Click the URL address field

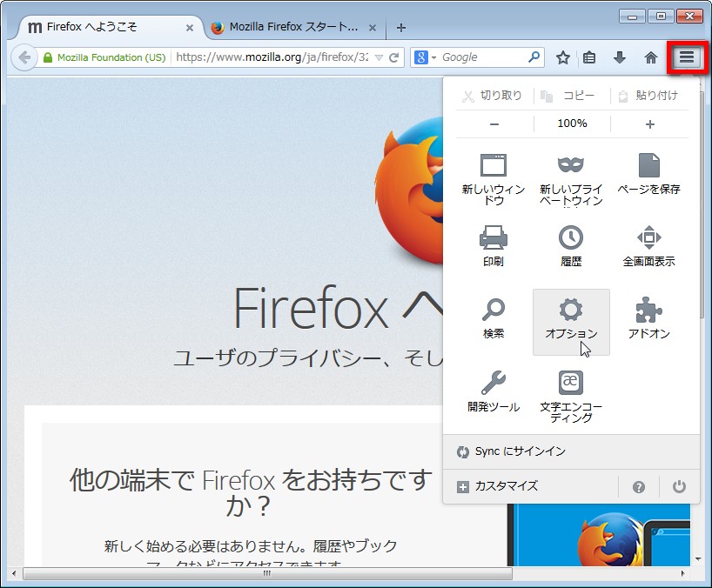point(272,57)
